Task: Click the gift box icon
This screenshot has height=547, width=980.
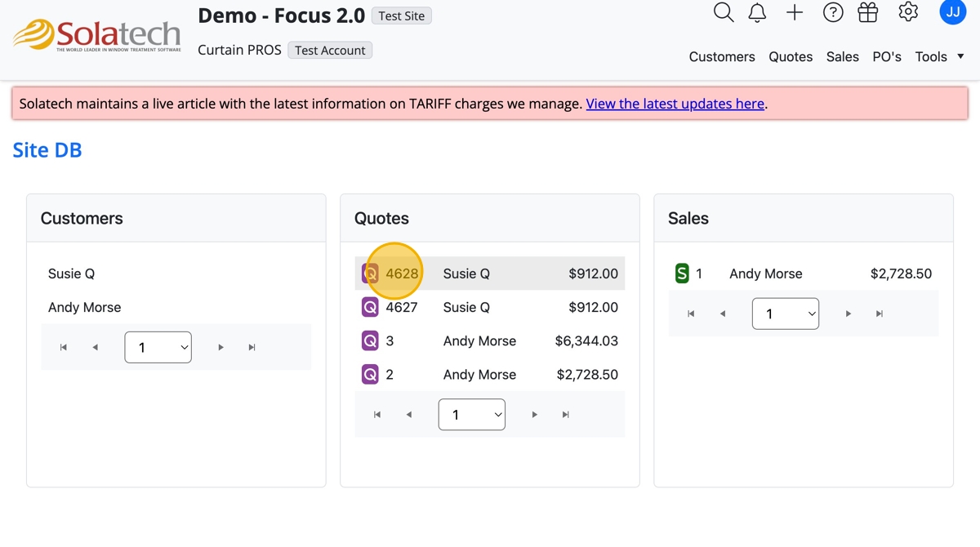Action: tap(868, 12)
